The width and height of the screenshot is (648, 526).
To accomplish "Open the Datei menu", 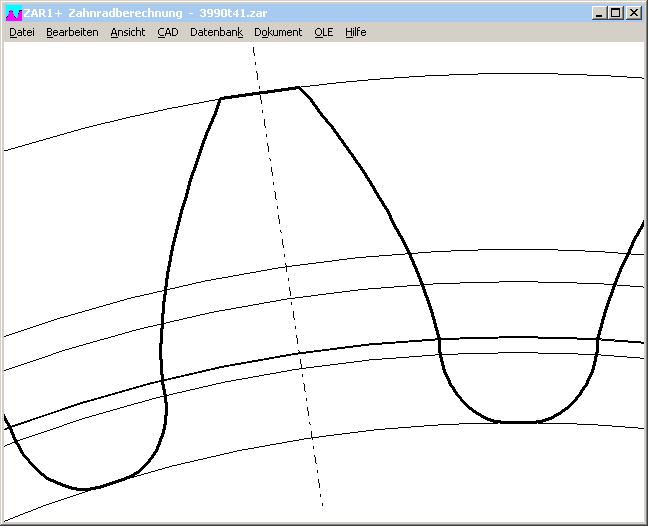I will point(21,32).
